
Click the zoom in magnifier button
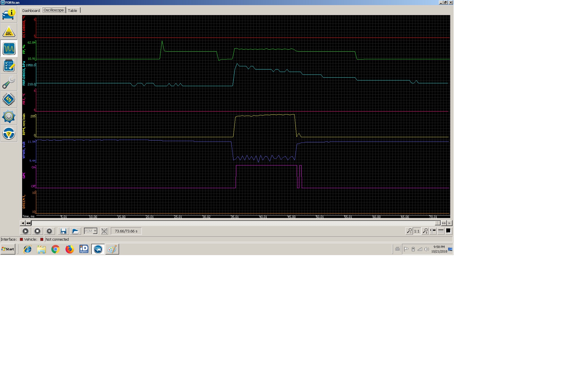point(425,231)
